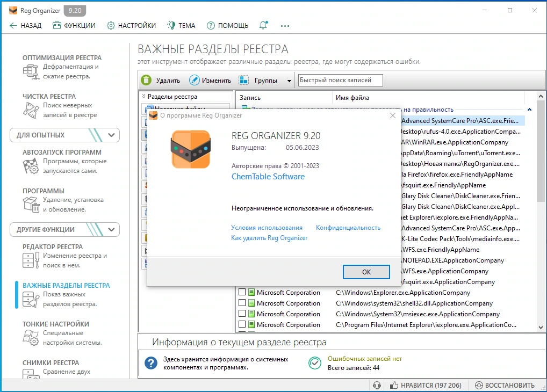The image size is (547, 392).
Task: Open the Оптимизация реестра section
Action: (62, 58)
